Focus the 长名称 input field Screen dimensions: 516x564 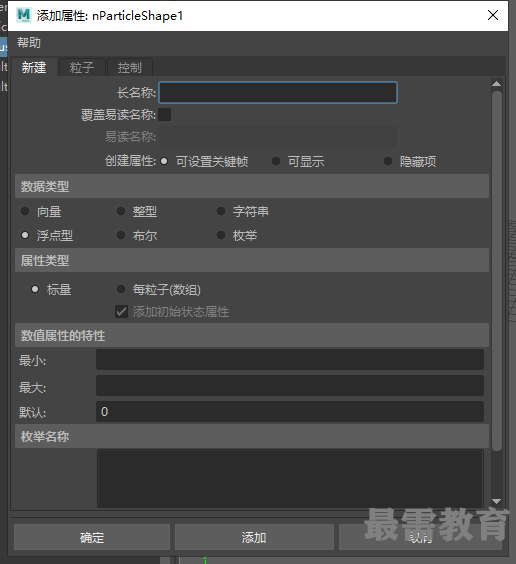[x=278, y=92]
